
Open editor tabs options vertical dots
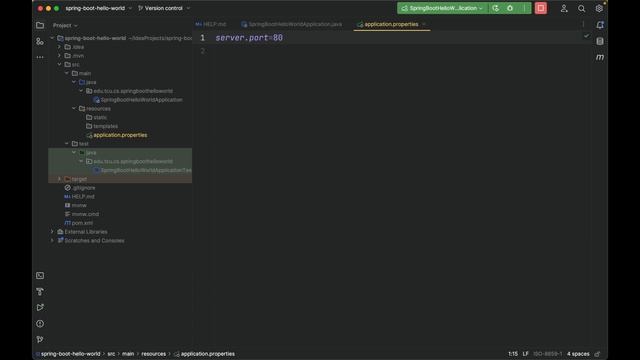[583, 24]
